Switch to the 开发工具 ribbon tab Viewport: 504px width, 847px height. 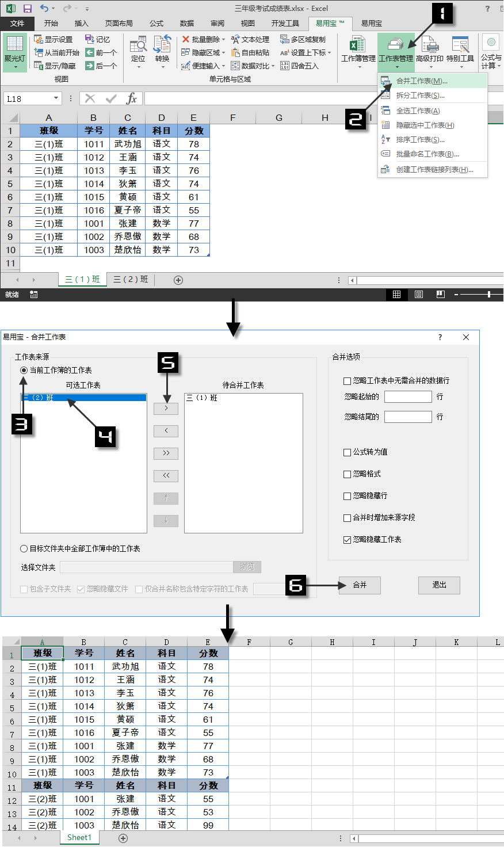point(285,24)
